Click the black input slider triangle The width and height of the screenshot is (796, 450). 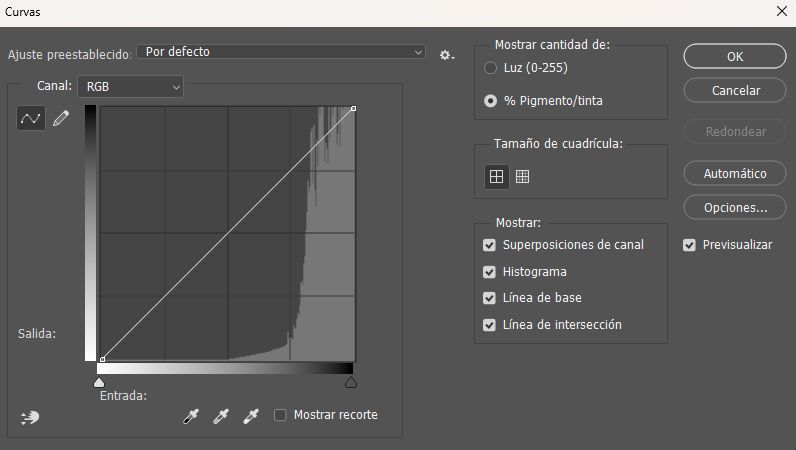351,382
